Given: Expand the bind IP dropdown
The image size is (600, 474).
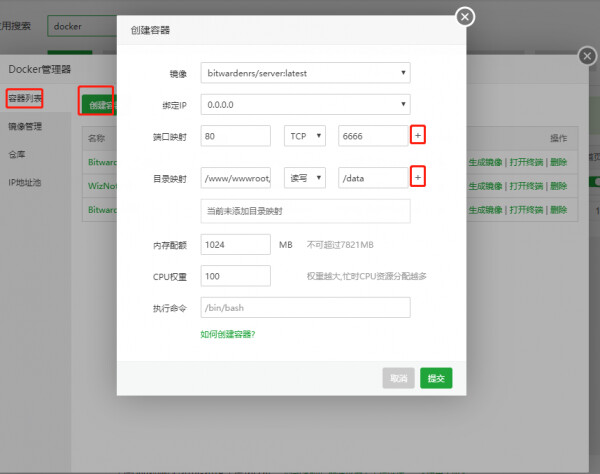Looking at the screenshot, I should (305, 103).
